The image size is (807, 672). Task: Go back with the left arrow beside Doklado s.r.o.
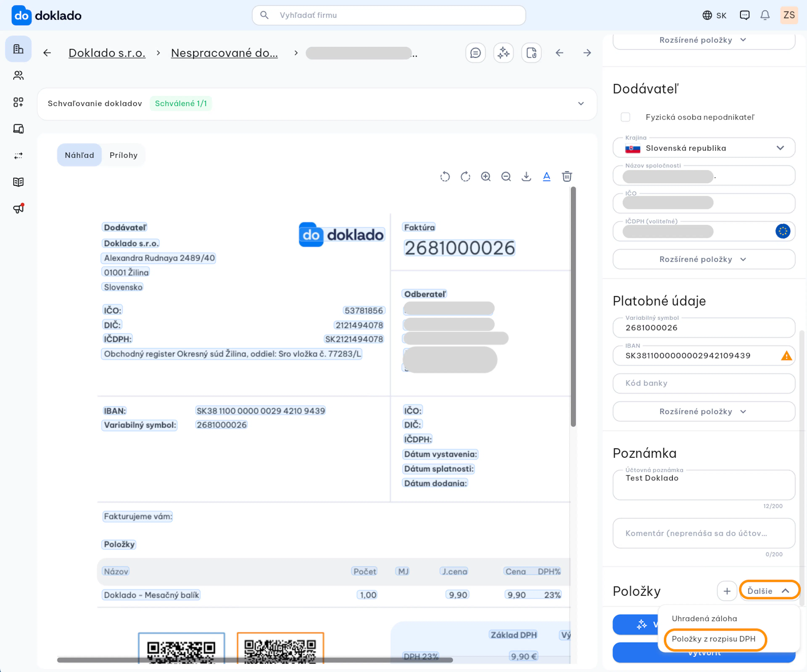pos(47,53)
